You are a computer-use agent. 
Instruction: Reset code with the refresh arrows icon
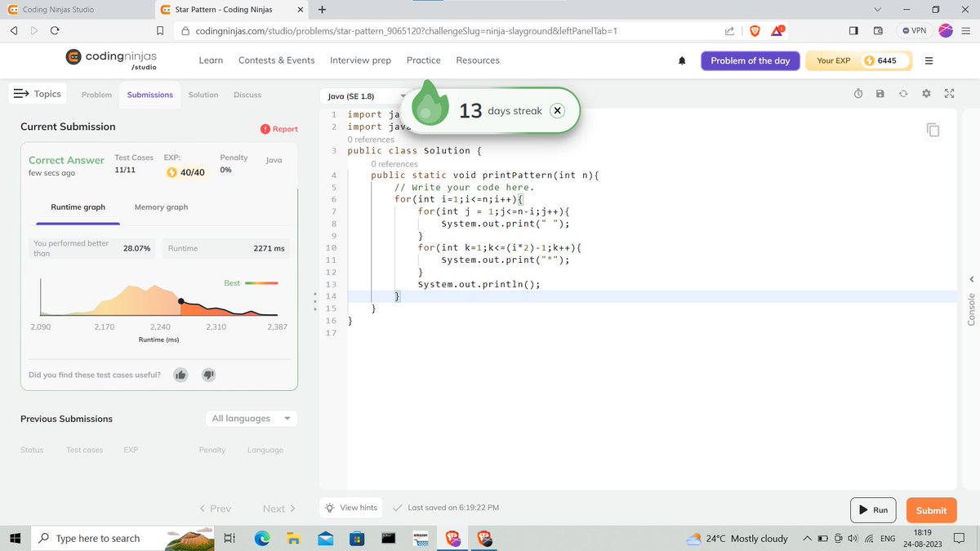pos(903,94)
